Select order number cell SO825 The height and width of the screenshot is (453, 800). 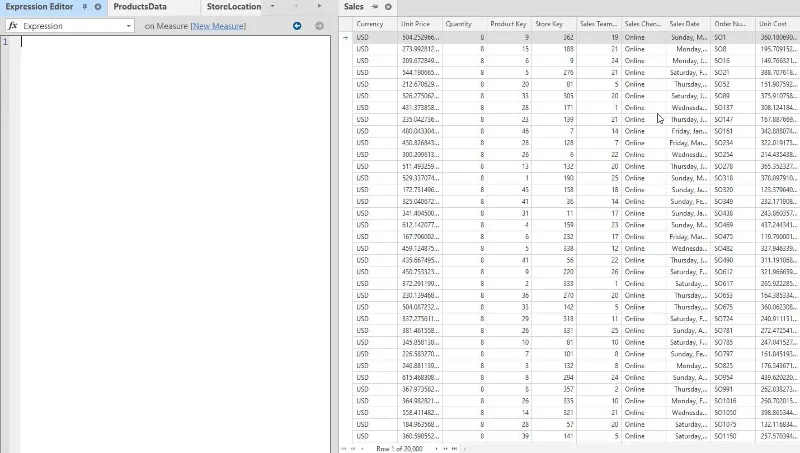(x=733, y=366)
